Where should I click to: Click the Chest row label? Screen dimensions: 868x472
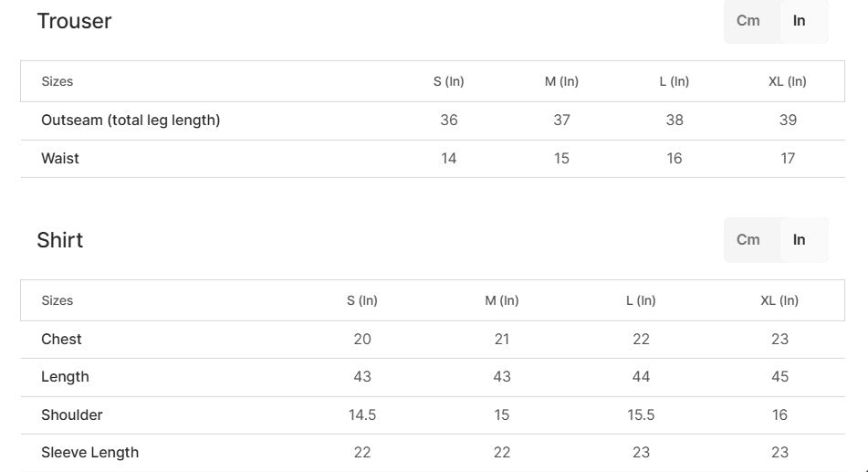61,339
